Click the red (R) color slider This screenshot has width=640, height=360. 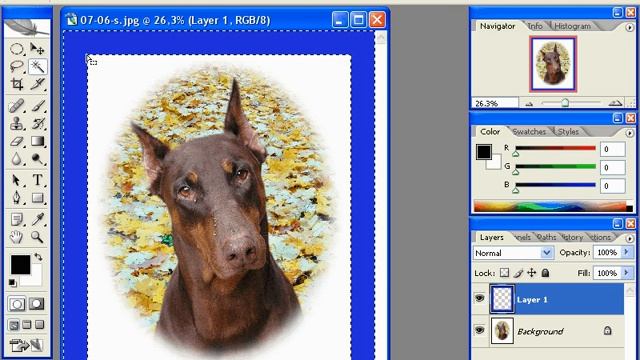pyautogui.click(x=555, y=148)
